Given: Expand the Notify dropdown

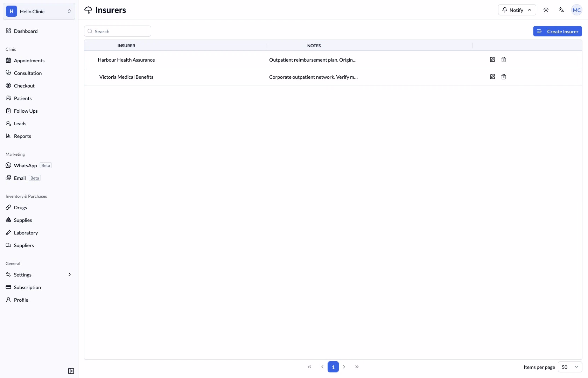Looking at the screenshot, I should click(517, 10).
